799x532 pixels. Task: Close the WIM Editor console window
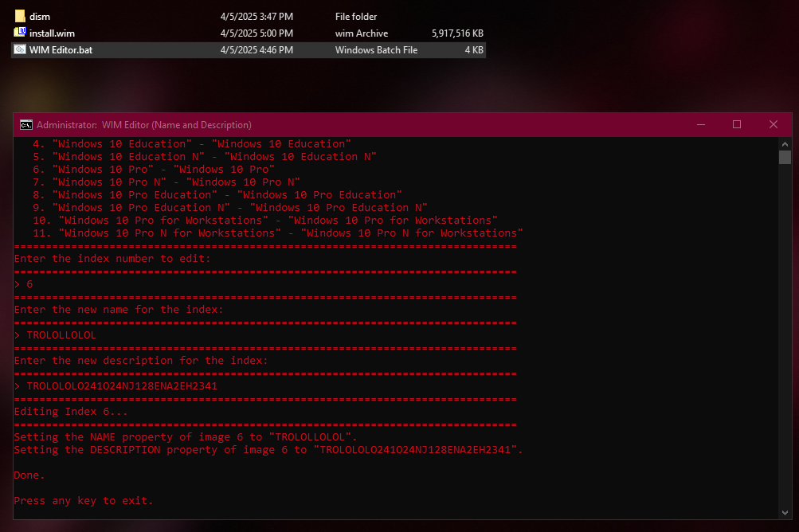tap(774, 125)
